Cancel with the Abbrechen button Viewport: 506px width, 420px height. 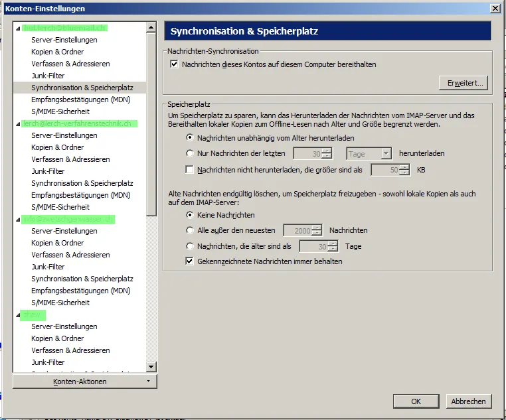(469, 401)
